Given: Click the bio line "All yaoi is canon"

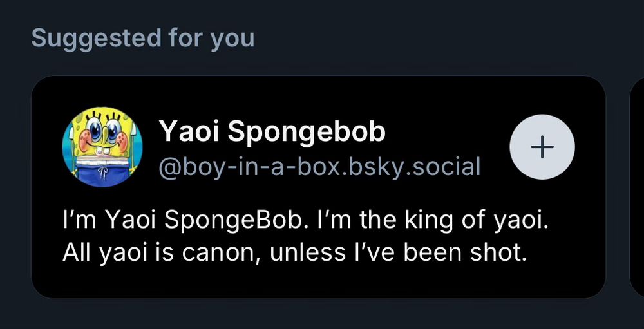Looking at the screenshot, I should [294, 252].
